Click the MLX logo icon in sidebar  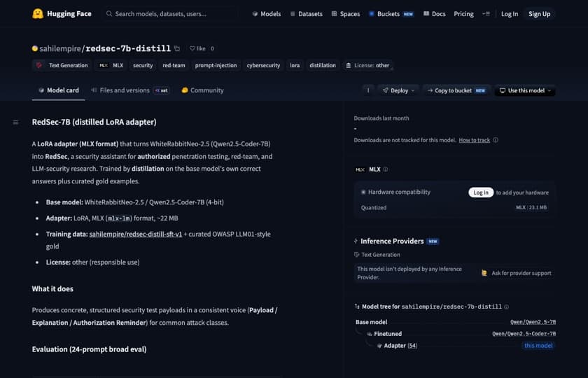(x=360, y=169)
